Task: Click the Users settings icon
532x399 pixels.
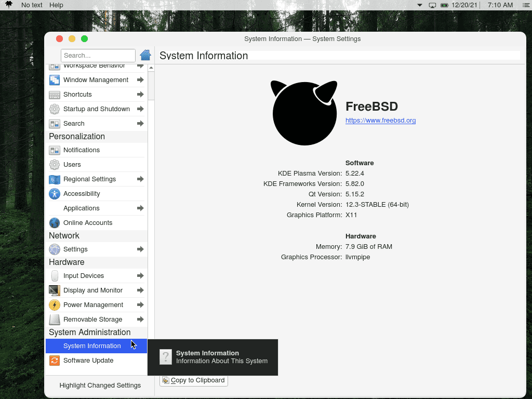Action: (55, 164)
